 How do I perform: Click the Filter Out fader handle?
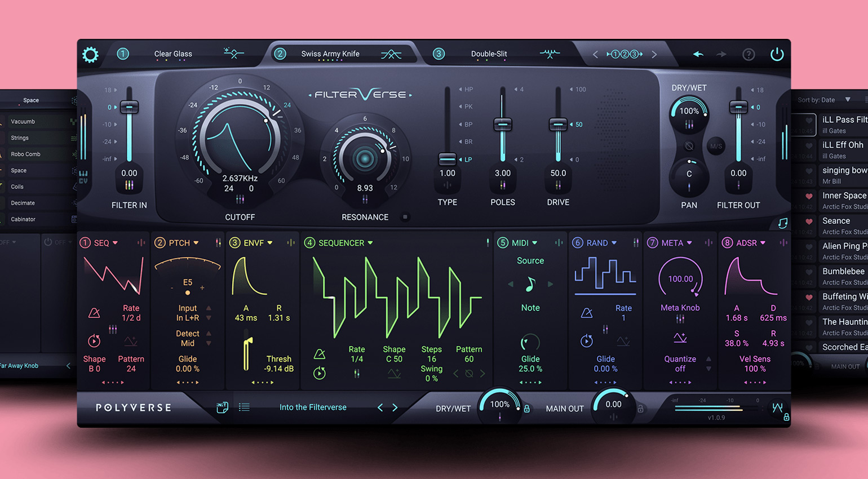coord(738,107)
